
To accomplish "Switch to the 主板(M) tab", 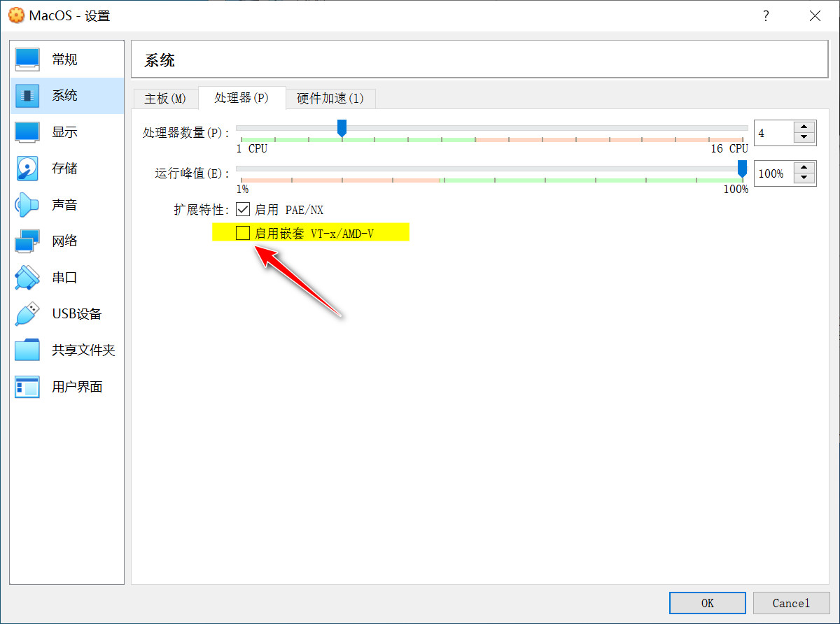I will pos(165,99).
